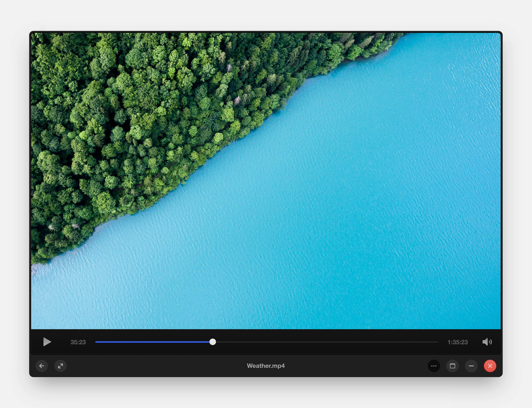Enter fullscreen with the expand arrows icon

coord(60,366)
